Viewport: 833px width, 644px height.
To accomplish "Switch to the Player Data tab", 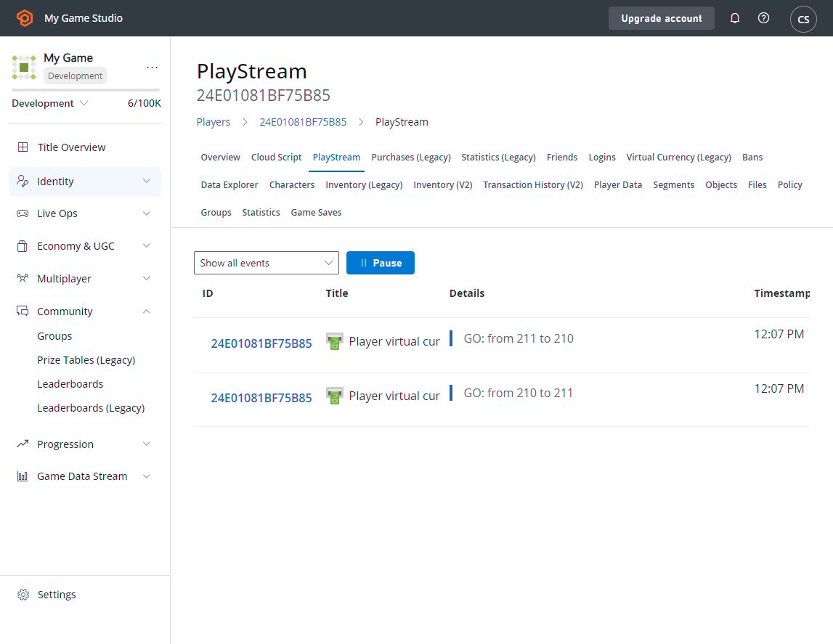I will pyautogui.click(x=618, y=184).
